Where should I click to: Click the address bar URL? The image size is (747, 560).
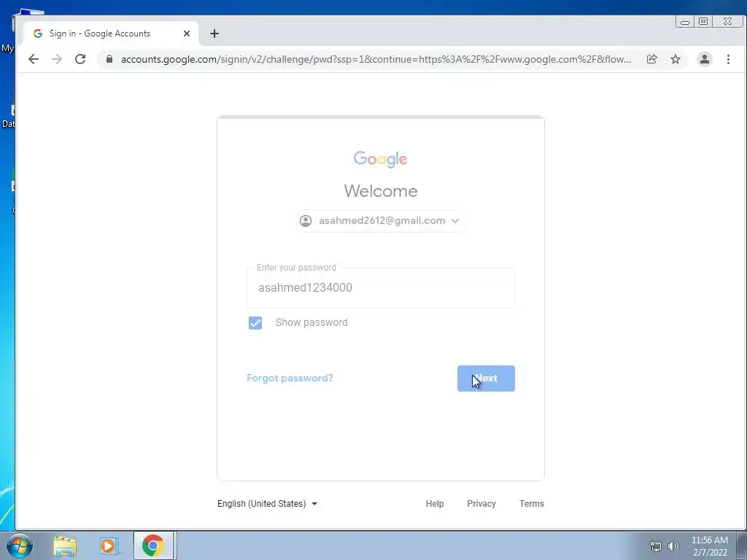point(376,59)
